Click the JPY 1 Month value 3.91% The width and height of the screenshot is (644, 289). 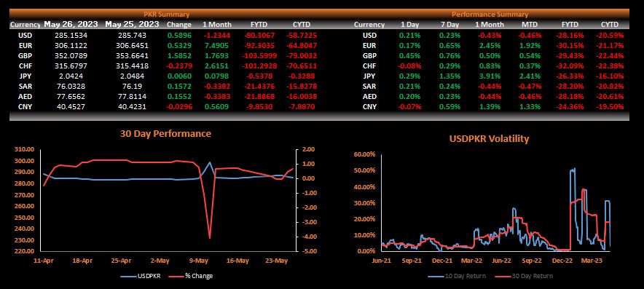click(x=491, y=76)
